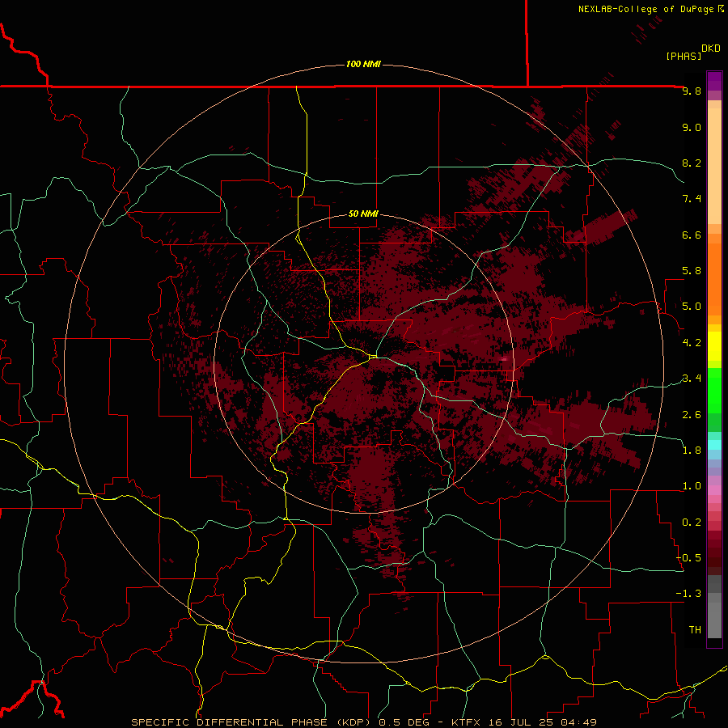Select the 4.2 scale label
Image resolution: width=728 pixels, height=728 pixels.
692,343
